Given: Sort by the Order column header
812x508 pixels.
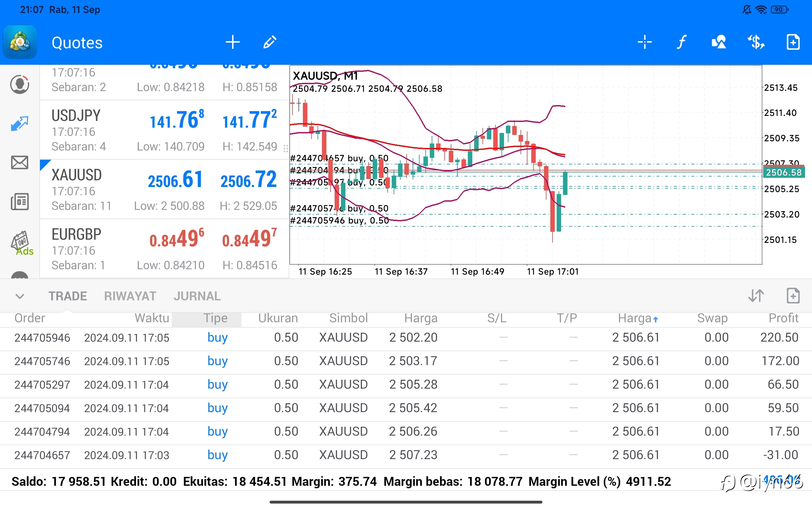Looking at the screenshot, I should pos(29,318).
